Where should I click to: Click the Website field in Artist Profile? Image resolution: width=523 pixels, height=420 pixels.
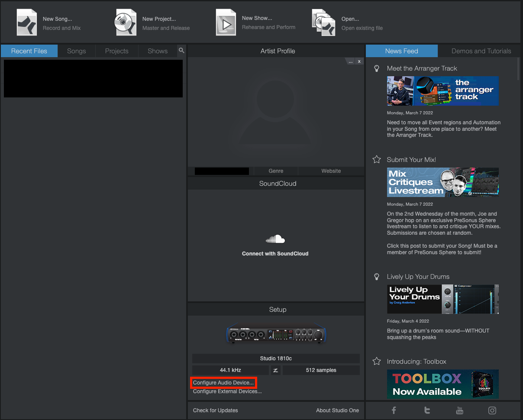(x=331, y=171)
